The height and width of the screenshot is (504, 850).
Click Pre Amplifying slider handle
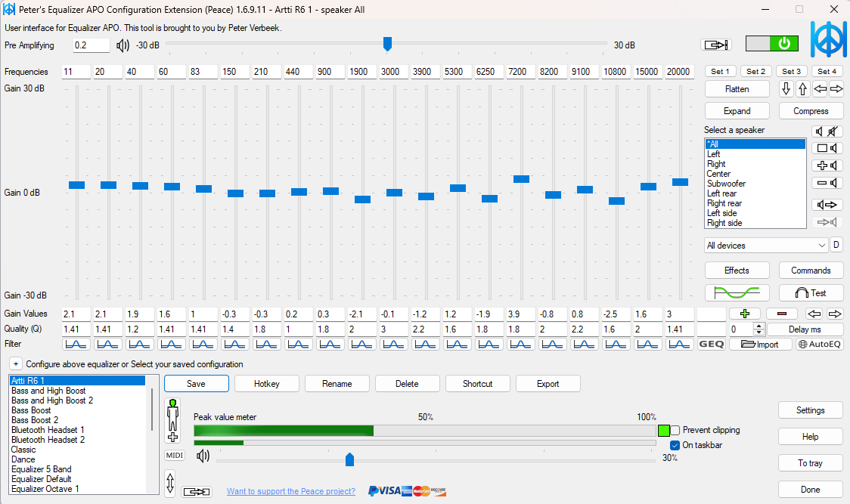(x=387, y=45)
